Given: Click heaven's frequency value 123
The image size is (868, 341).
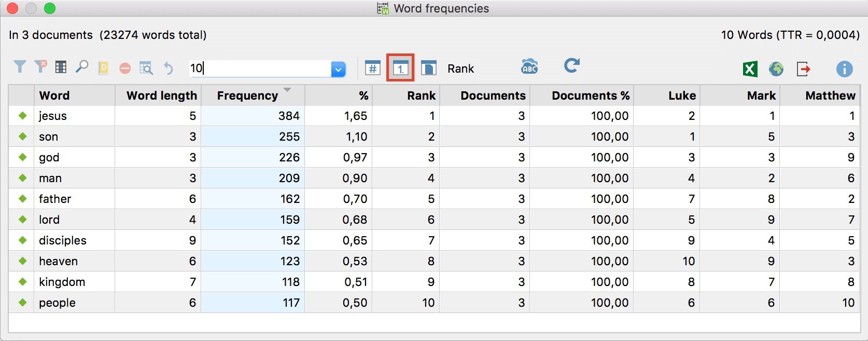Looking at the screenshot, I should coord(290,261).
